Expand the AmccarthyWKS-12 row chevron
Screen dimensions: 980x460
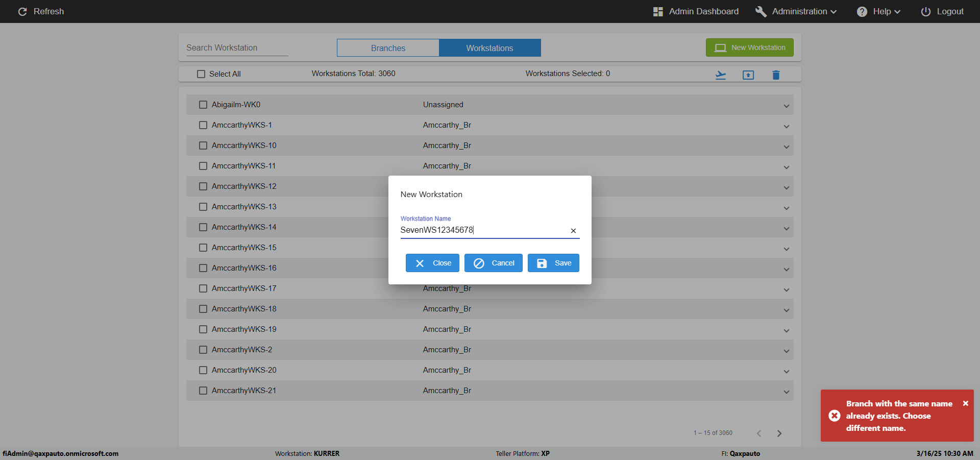click(x=787, y=188)
